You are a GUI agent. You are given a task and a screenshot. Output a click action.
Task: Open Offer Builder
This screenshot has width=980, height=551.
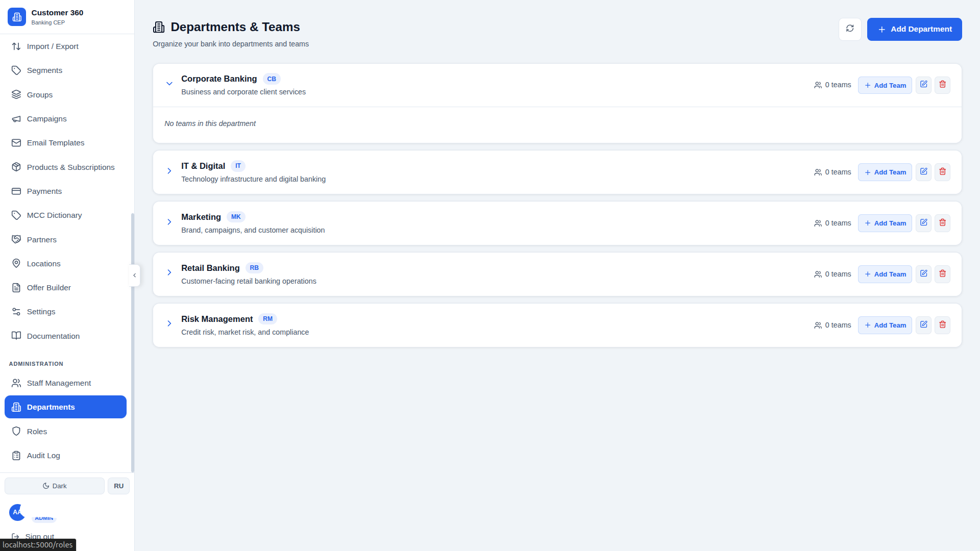(x=65, y=288)
